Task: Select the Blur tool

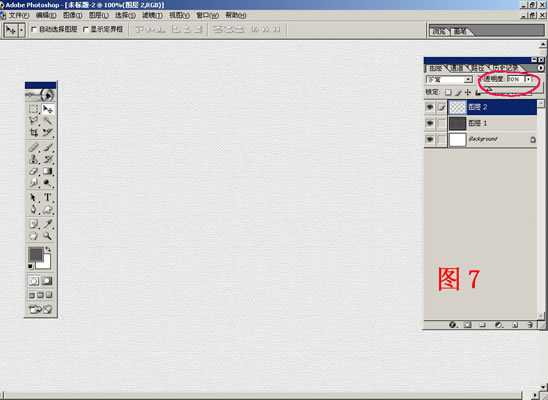Action: point(34,183)
